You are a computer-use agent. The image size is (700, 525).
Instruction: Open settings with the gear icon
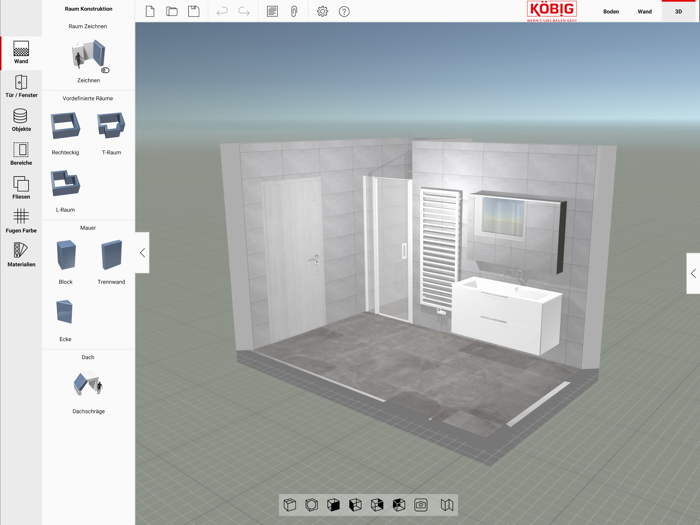pyautogui.click(x=322, y=12)
